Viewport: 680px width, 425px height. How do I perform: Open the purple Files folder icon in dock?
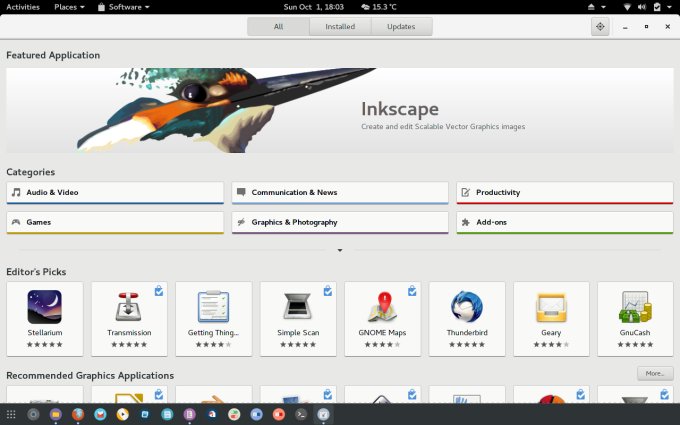pyautogui.click(x=56, y=415)
